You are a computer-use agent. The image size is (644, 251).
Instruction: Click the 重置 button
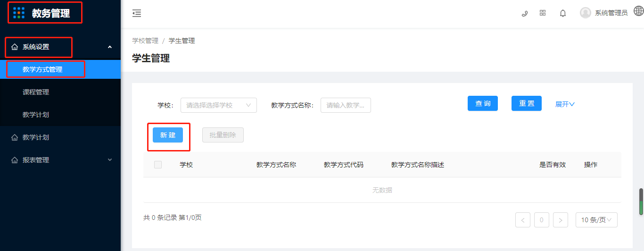(x=527, y=103)
